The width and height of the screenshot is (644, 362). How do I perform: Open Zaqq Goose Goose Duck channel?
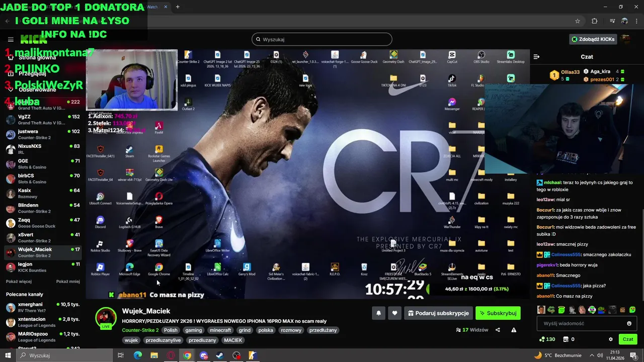[43, 223]
